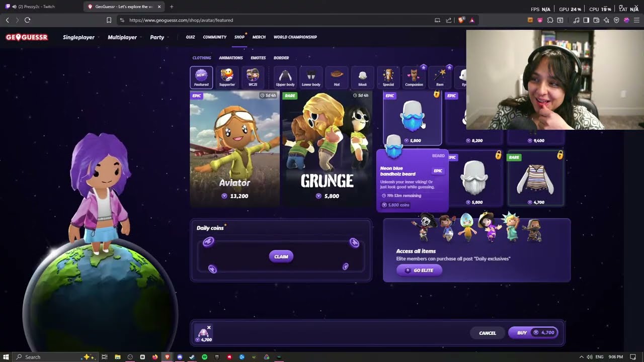Open the Community page
This screenshot has width=644, height=362.
(215, 37)
